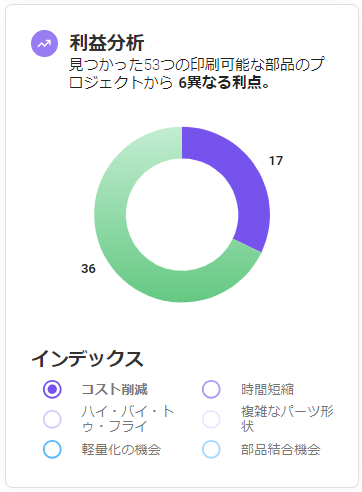Select the 時間短縮 radio button
Viewport: 362px width, 492px height.
tap(211, 389)
